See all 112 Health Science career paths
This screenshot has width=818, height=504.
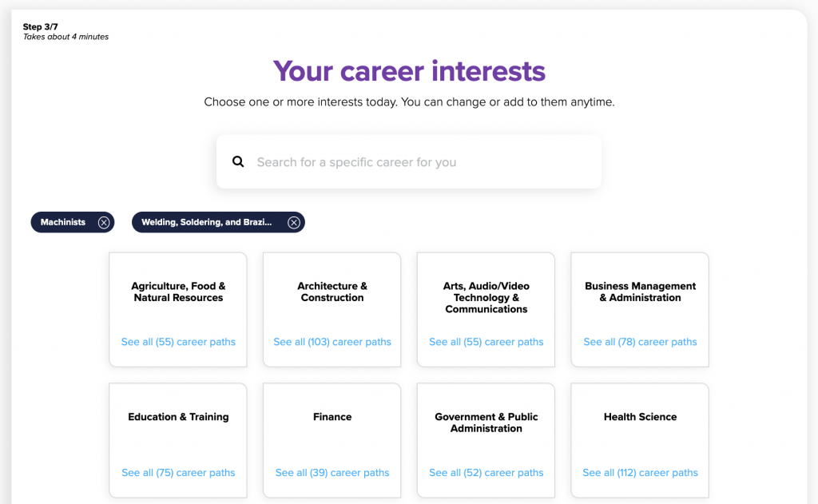[x=640, y=473]
